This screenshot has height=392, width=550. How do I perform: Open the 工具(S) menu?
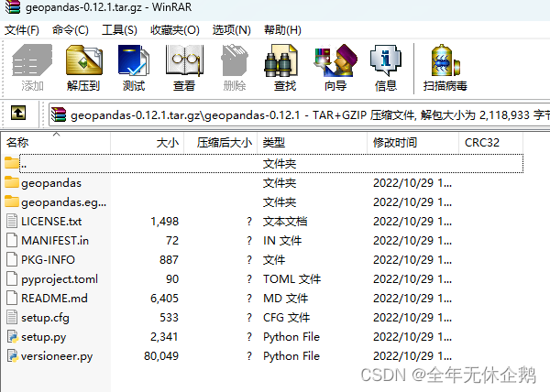point(119,30)
